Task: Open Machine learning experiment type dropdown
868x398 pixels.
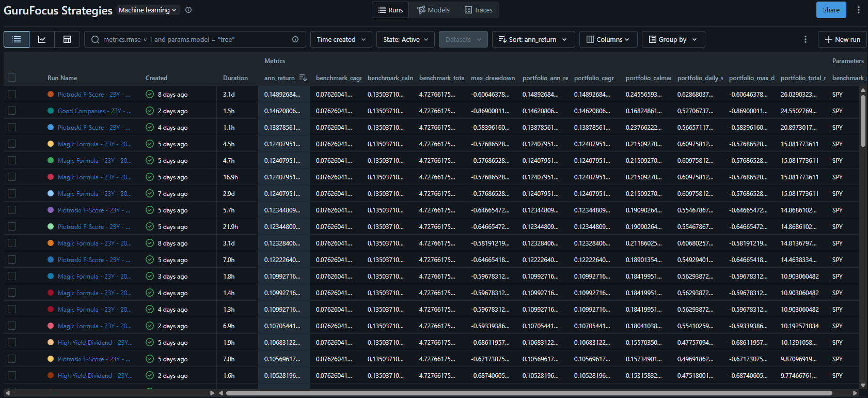Action: click(x=148, y=10)
